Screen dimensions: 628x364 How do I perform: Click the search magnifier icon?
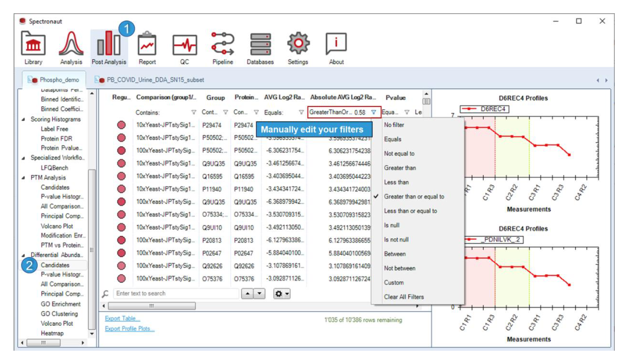point(105,294)
